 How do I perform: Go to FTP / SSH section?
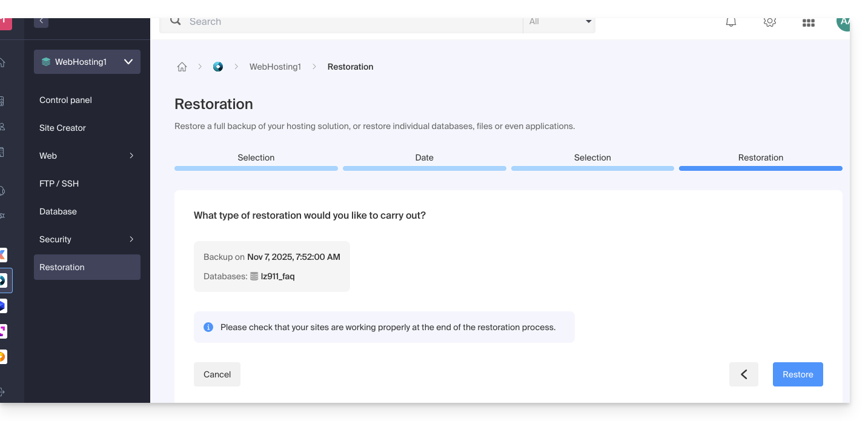pos(59,184)
